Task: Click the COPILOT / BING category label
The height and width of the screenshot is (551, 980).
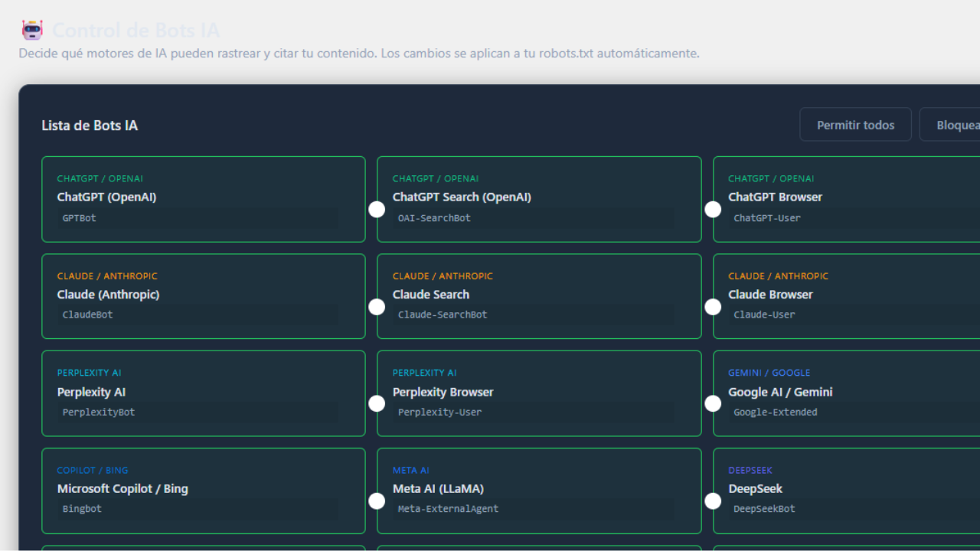Action: coord(93,470)
